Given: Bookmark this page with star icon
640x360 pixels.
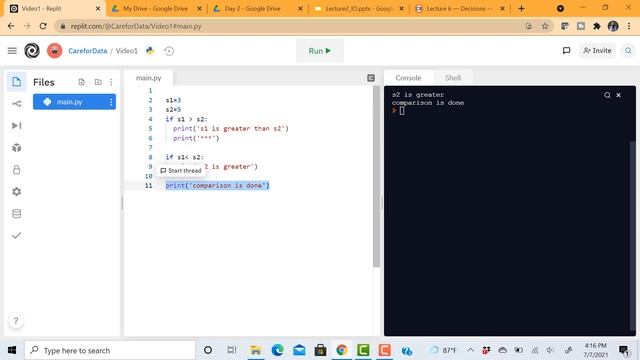Looking at the screenshot, I should (544, 26).
